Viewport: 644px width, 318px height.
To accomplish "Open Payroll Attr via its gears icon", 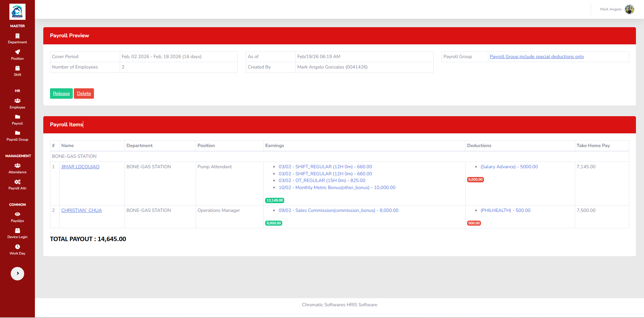I will 17,182.
